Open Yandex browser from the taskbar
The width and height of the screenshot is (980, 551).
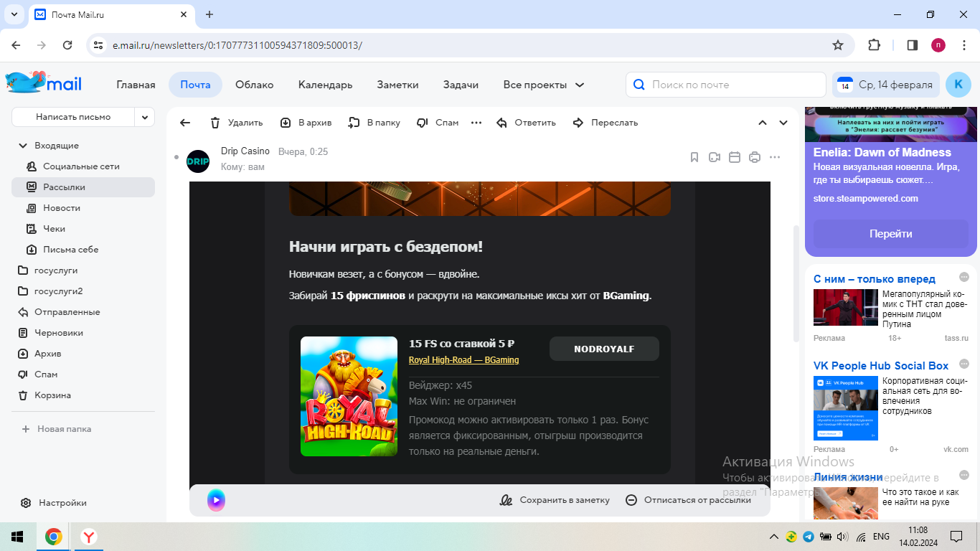[88, 537]
